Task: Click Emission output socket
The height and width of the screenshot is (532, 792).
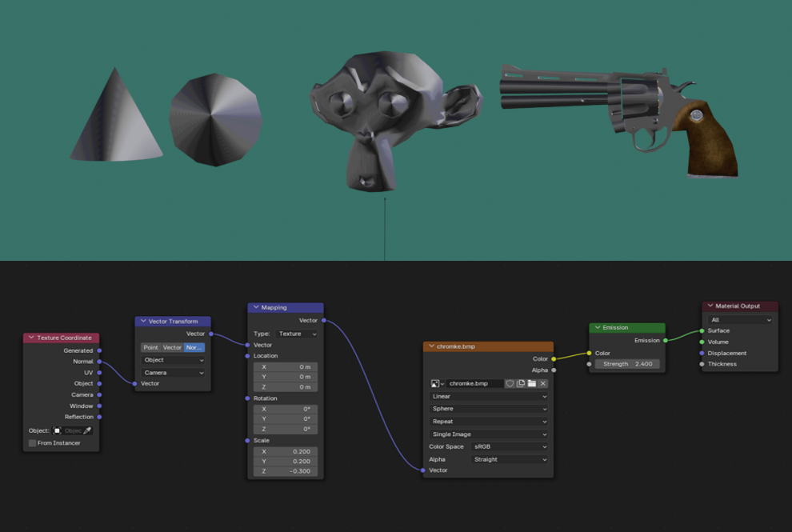Action: pos(666,341)
